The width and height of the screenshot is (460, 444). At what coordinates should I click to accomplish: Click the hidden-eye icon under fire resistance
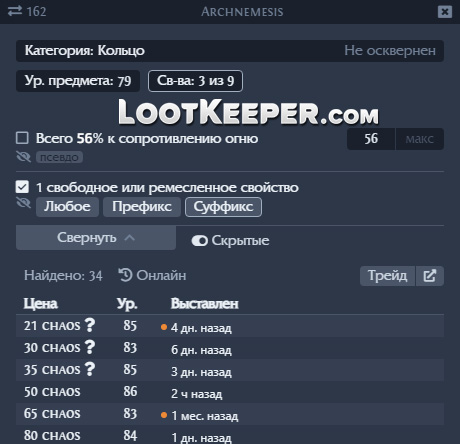[23, 157]
